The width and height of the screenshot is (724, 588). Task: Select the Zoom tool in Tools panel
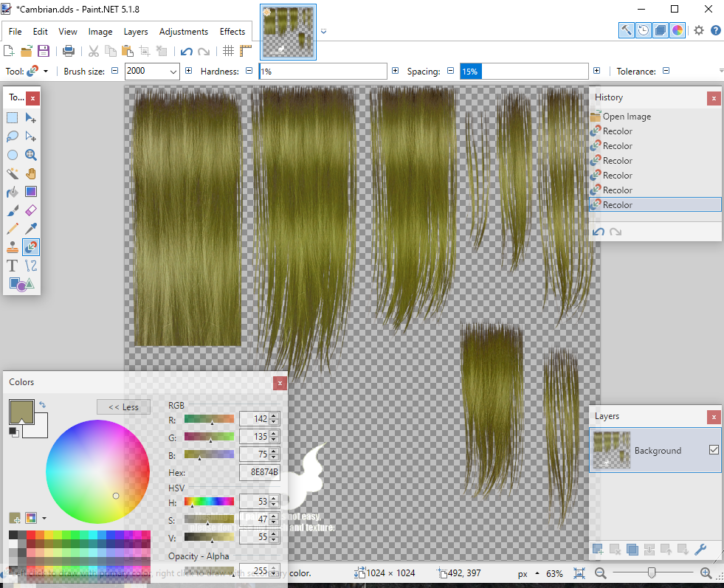[x=31, y=155]
